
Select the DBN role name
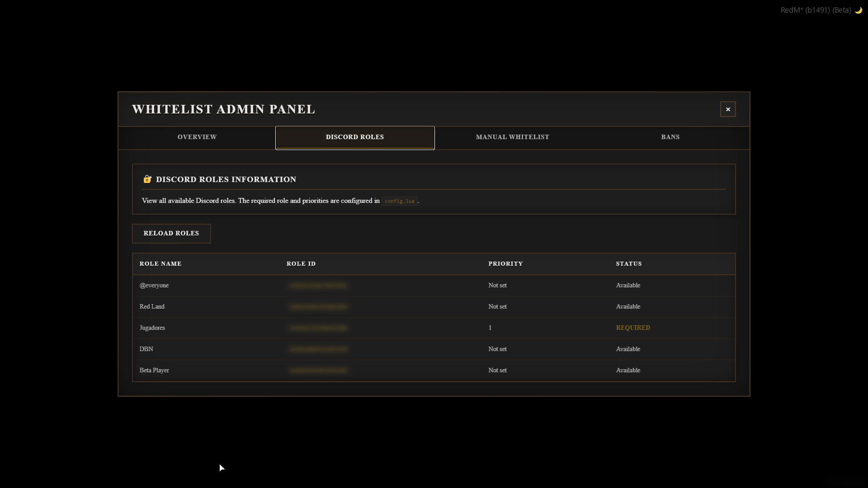click(146, 349)
